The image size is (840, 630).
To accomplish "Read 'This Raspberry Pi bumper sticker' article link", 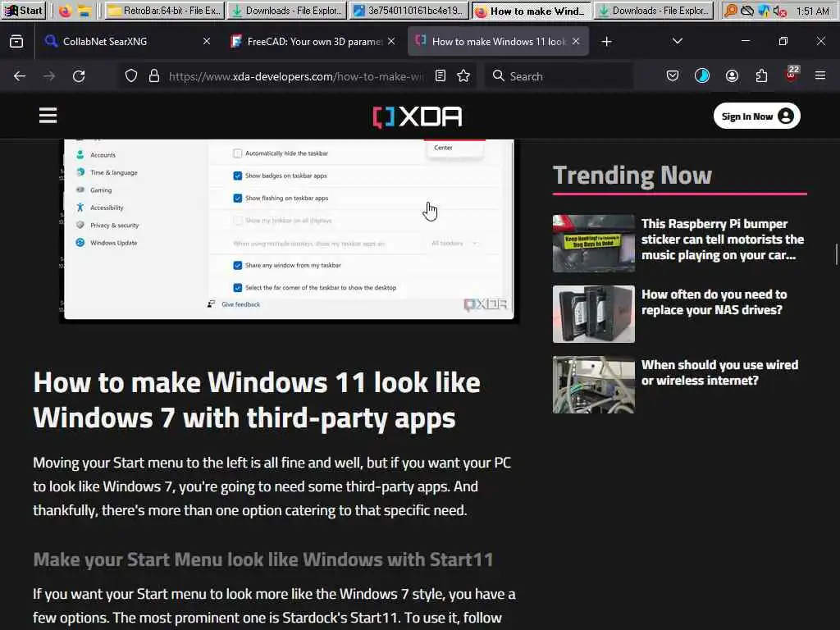I will click(723, 240).
